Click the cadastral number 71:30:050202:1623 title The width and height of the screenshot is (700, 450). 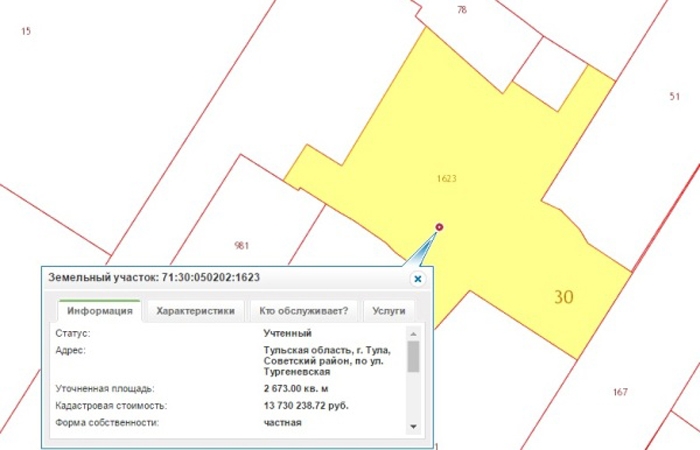(x=154, y=278)
